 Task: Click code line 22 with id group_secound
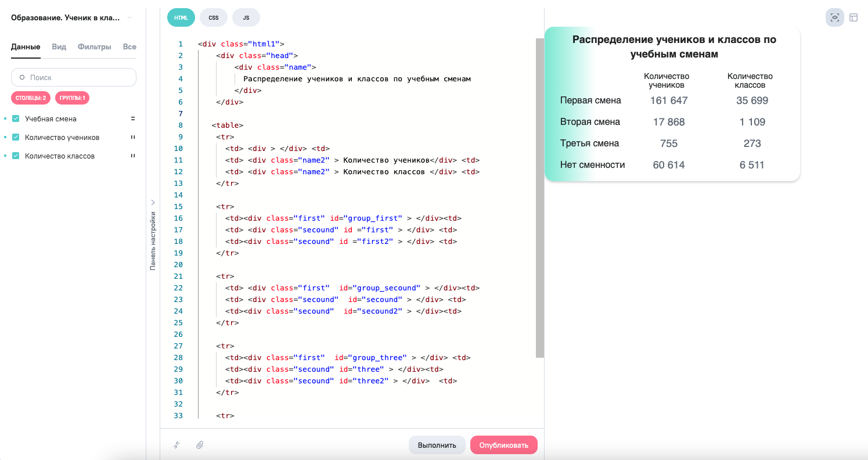[352, 288]
